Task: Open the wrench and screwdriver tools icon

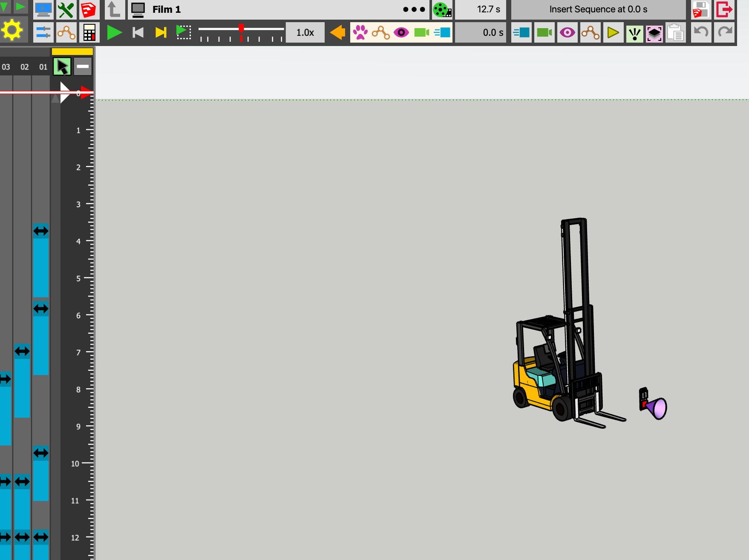Action: (66, 10)
